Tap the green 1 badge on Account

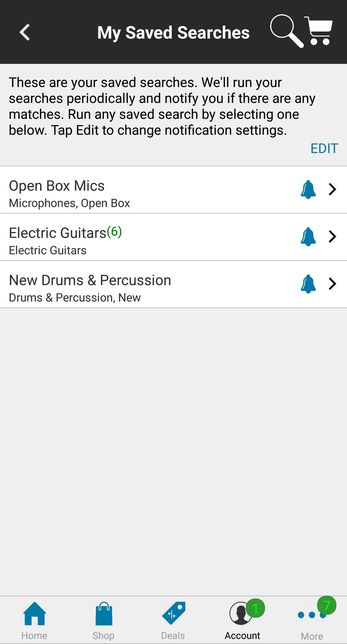(x=255, y=609)
